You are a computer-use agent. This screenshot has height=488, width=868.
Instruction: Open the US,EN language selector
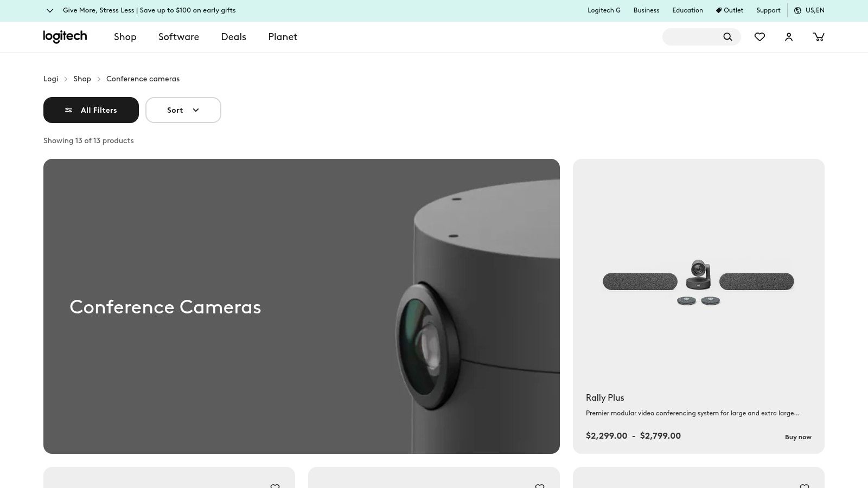tap(815, 10)
